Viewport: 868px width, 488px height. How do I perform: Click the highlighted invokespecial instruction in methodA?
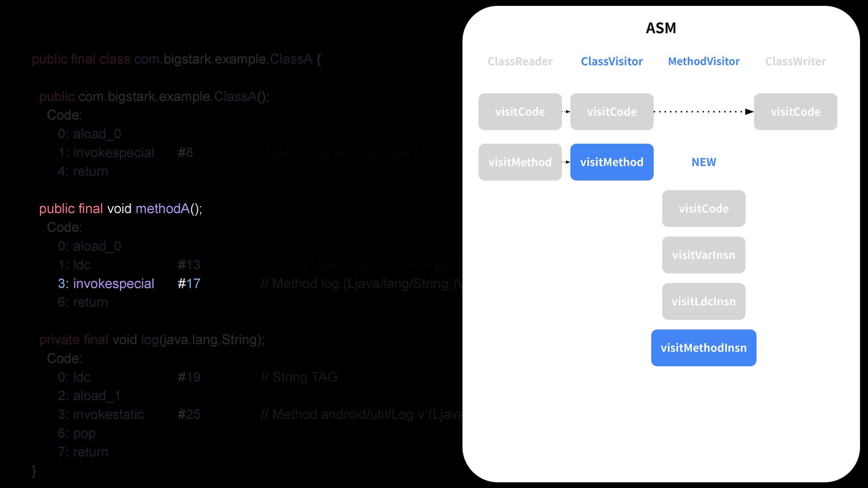click(113, 284)
